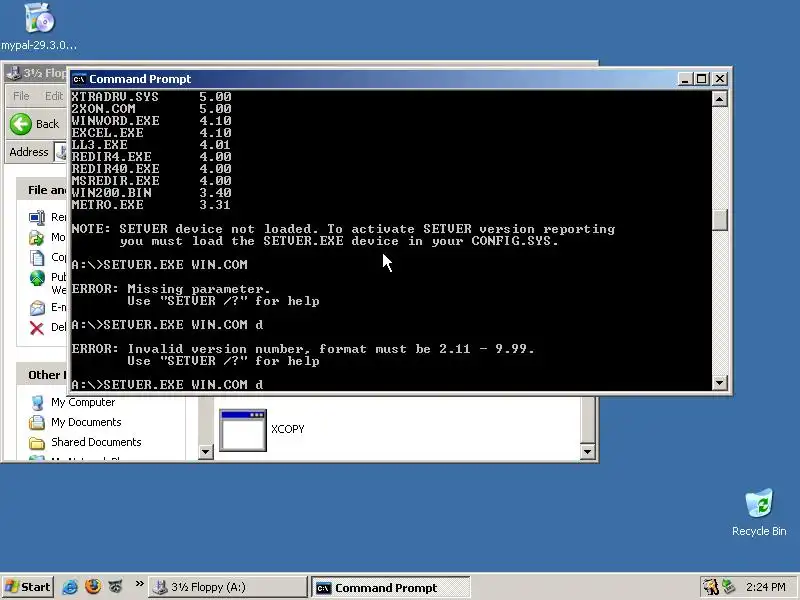Click the WINWORD.EXE line in console

pos(152,121)
